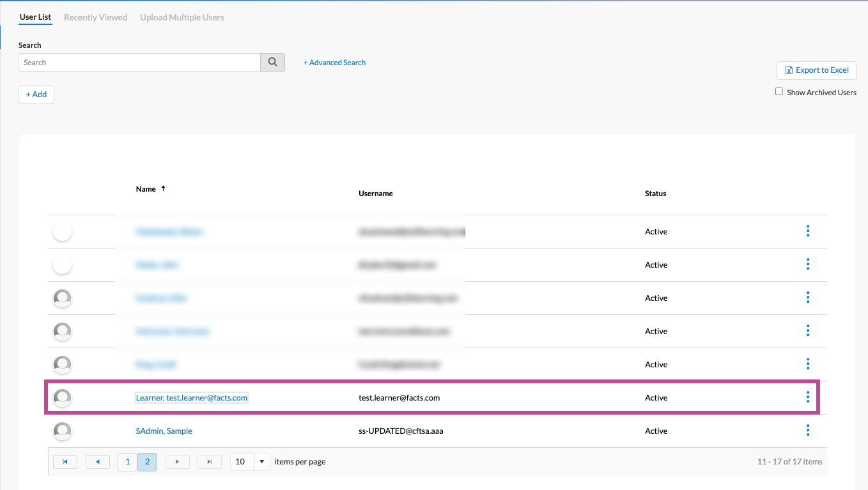Open the items per page dropdown
The height and width of the screenshot is (490, 868).
tap(262, 461)
